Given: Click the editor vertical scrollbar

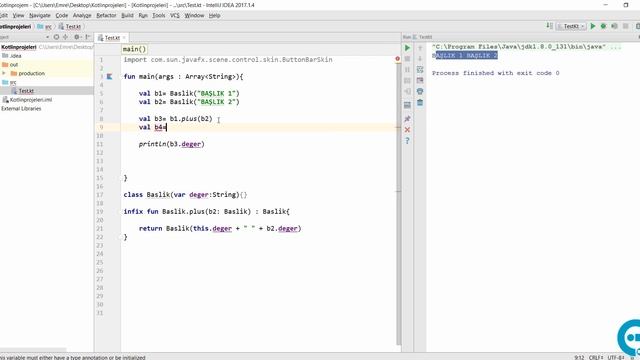Looking at the screenshot, I should click(x=398, y=204).
